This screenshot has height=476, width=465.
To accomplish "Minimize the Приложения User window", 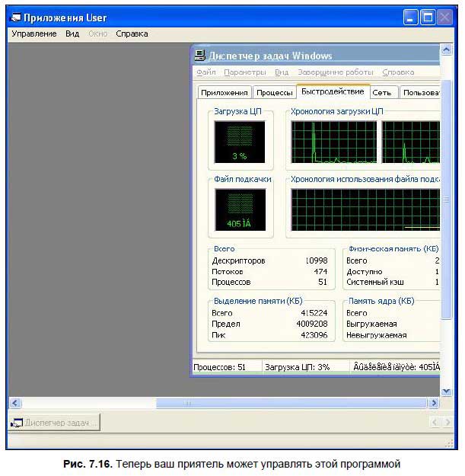I will click(x=412, y=17).
